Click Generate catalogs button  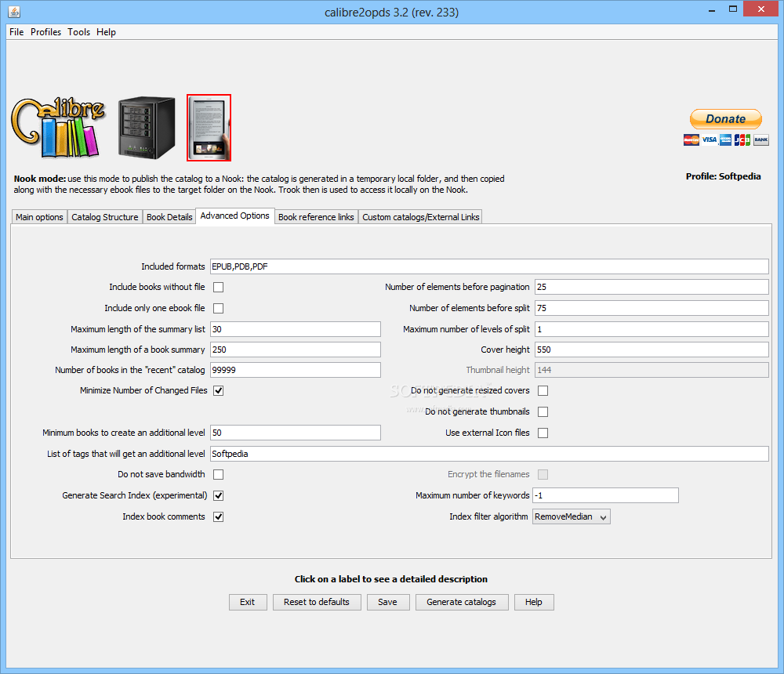pos(461,602)
